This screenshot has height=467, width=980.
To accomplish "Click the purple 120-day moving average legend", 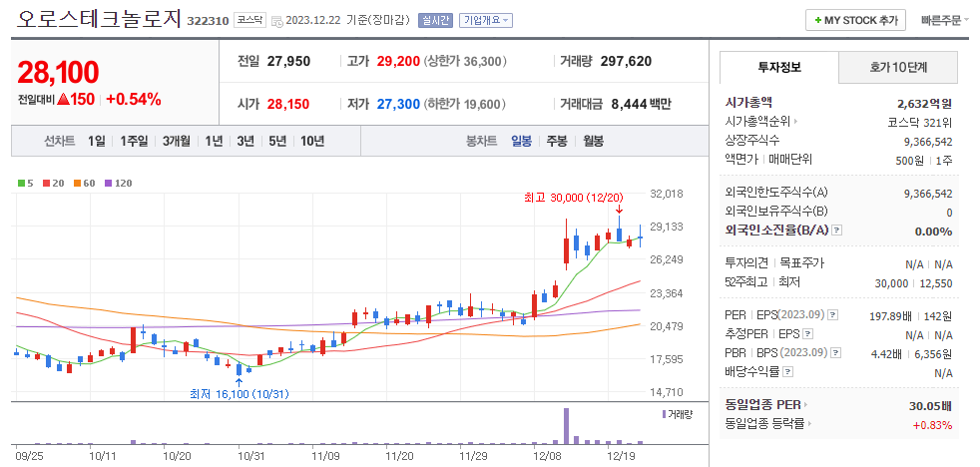I will 118,184.
